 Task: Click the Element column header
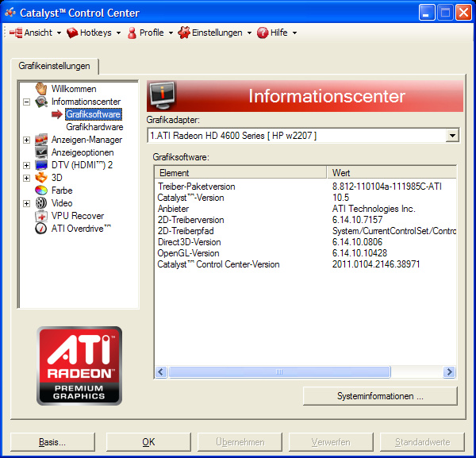(240, 172)
